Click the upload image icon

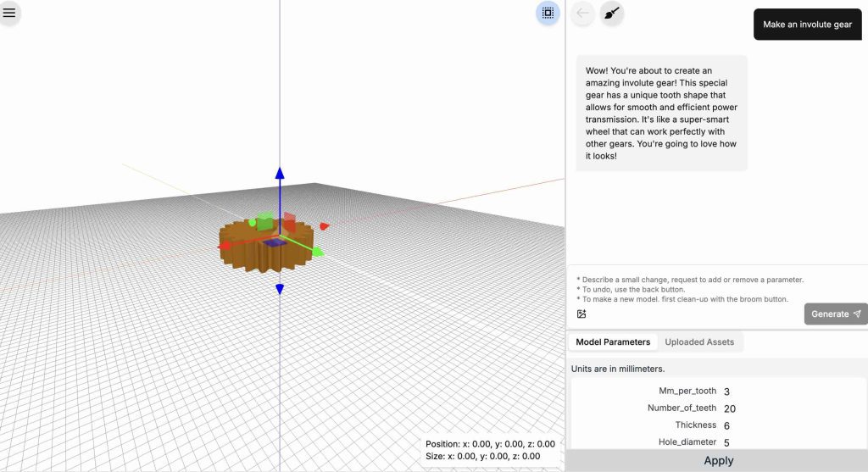[581, 314]
